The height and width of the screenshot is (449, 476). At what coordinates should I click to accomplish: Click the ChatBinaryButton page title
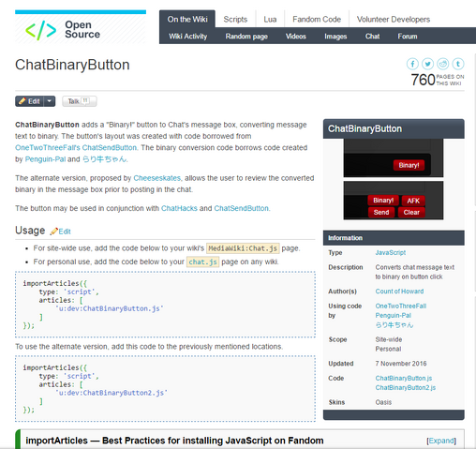(x=72, y=65)
